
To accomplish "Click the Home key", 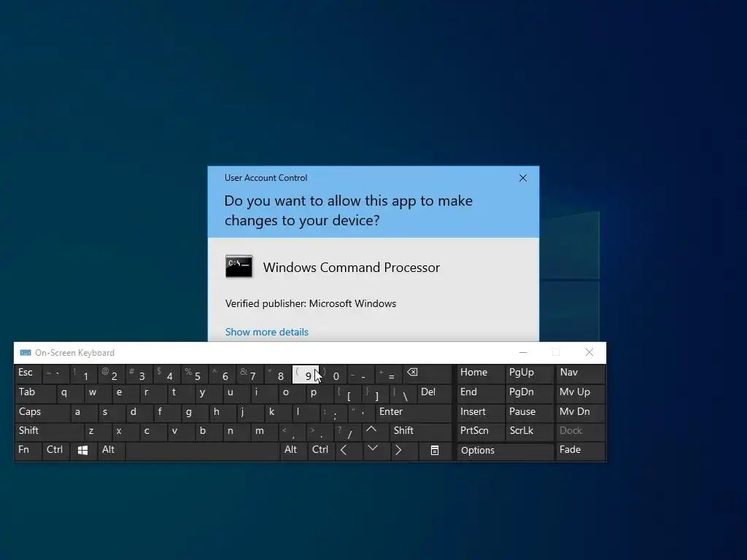I will 481,374.
